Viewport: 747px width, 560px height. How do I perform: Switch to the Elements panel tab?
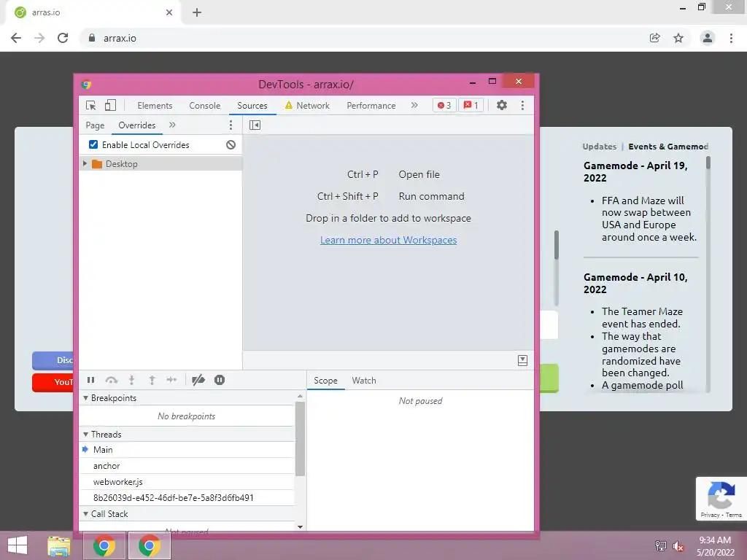click(x=155, y=106)
